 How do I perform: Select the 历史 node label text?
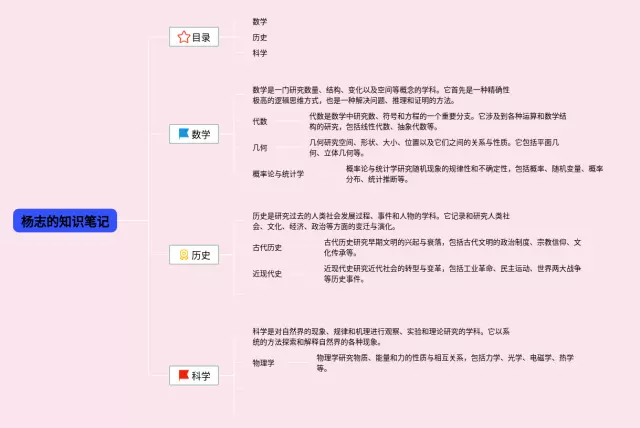tap(201, 255)
